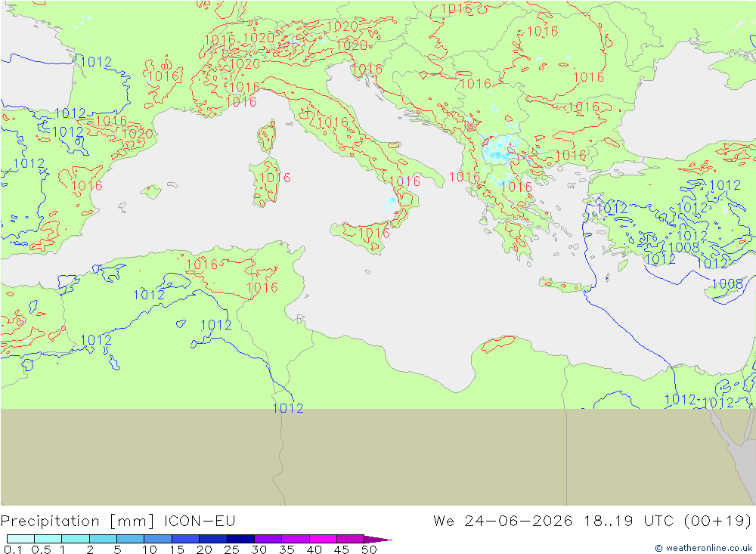Click the legend value '25'
Image resolution: width=756 pixels, height=554 pixels.
click(x=231, y=549)
